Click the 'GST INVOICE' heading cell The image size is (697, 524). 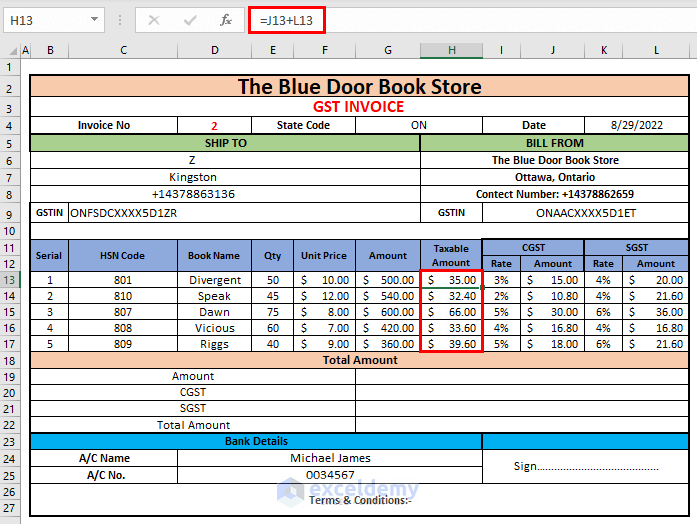click(x=359, y=107)
